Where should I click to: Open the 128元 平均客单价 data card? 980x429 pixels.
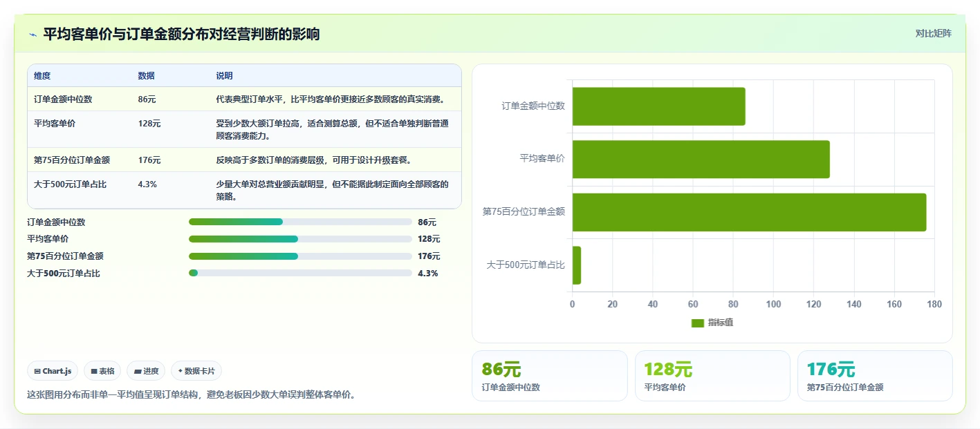pos(712,376)
